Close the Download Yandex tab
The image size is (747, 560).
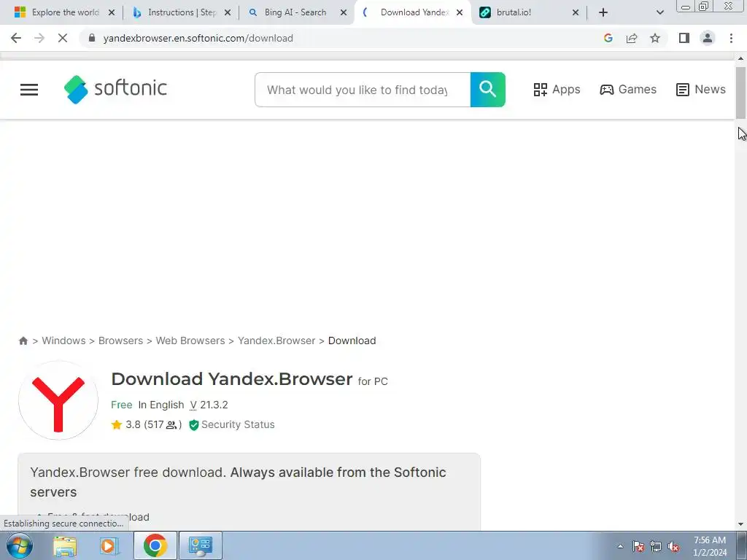[x=460, y=12]
